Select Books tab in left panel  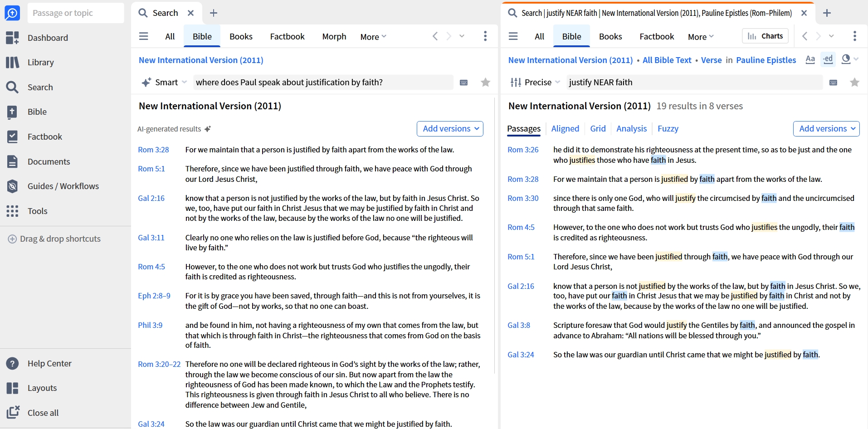pos(241,37)
